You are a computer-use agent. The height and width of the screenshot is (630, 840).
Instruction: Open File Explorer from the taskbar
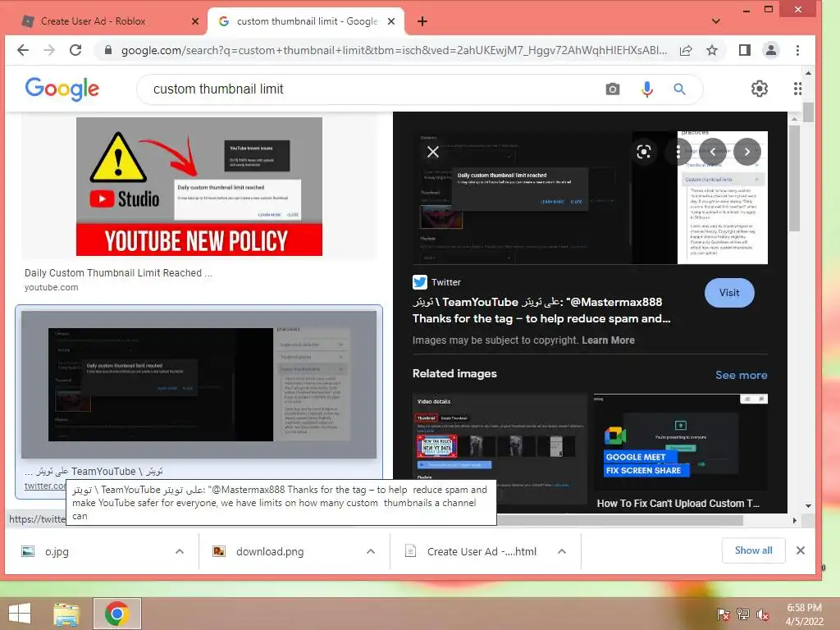(66, 614)
